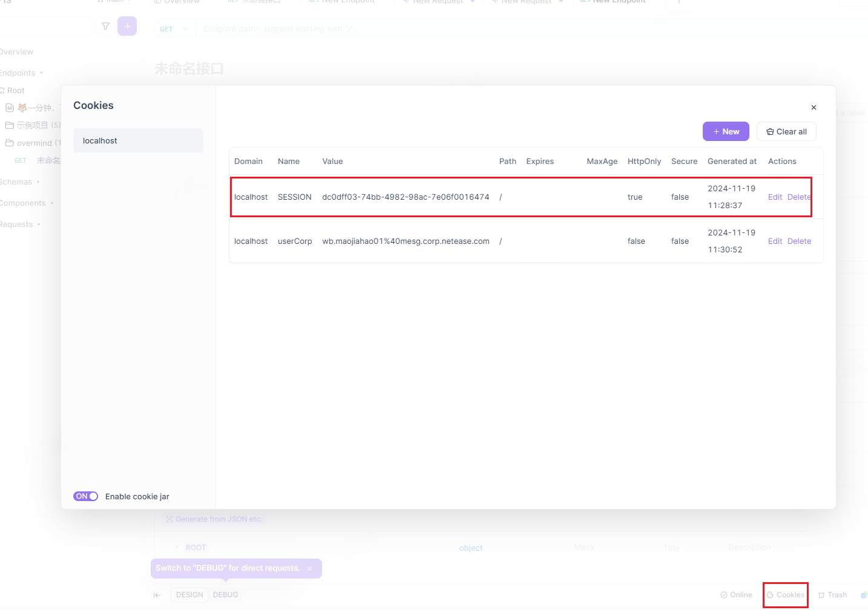Edit the SESSION cookie

click(x=775, y=197)
